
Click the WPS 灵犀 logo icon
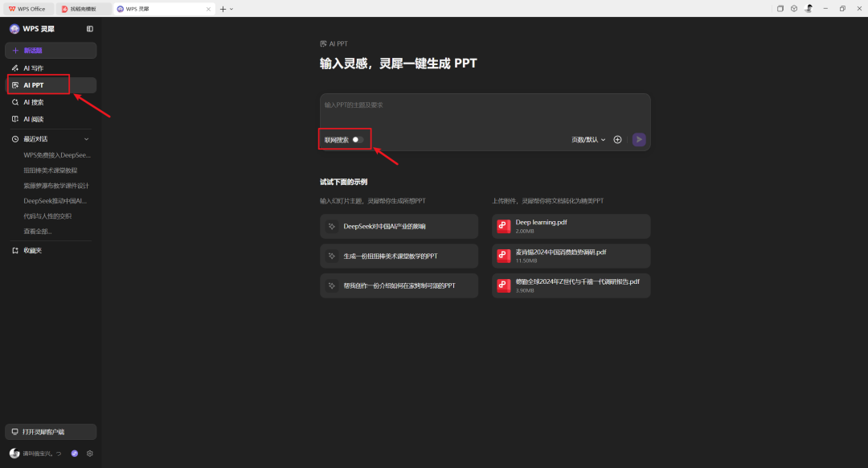[x=14, y=29]
